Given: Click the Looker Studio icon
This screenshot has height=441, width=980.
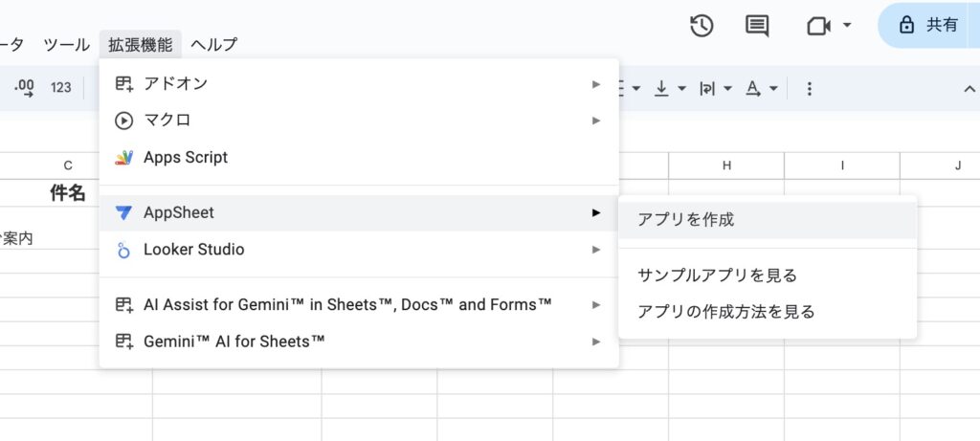Looking at the screenshot, I should coord(123,250).
